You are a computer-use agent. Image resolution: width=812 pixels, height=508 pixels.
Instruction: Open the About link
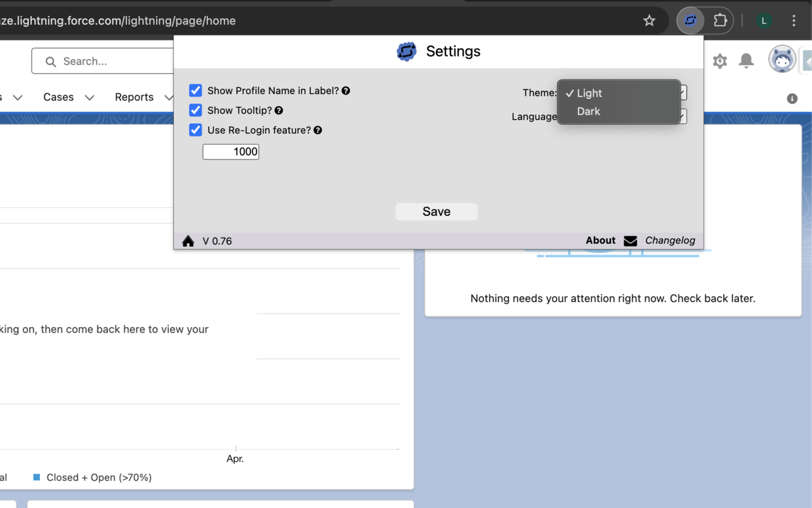[600, 240]
